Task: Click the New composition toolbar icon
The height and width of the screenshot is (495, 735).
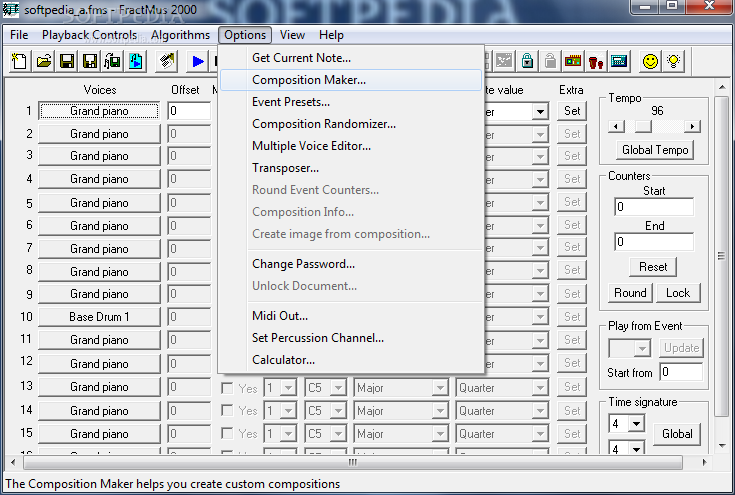Action: click(20, 61)
